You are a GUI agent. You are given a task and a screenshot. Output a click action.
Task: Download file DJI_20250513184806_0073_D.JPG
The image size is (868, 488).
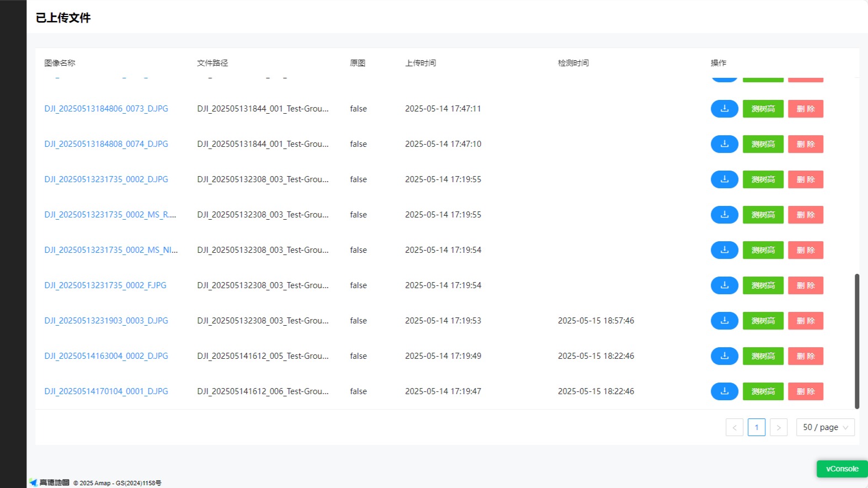point(724,109)
